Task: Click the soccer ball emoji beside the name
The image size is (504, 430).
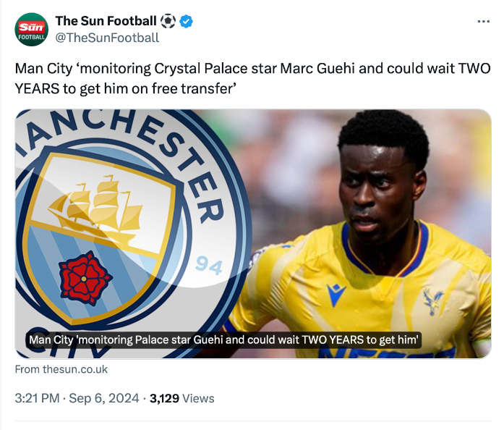Action: (x=168, y=21)
